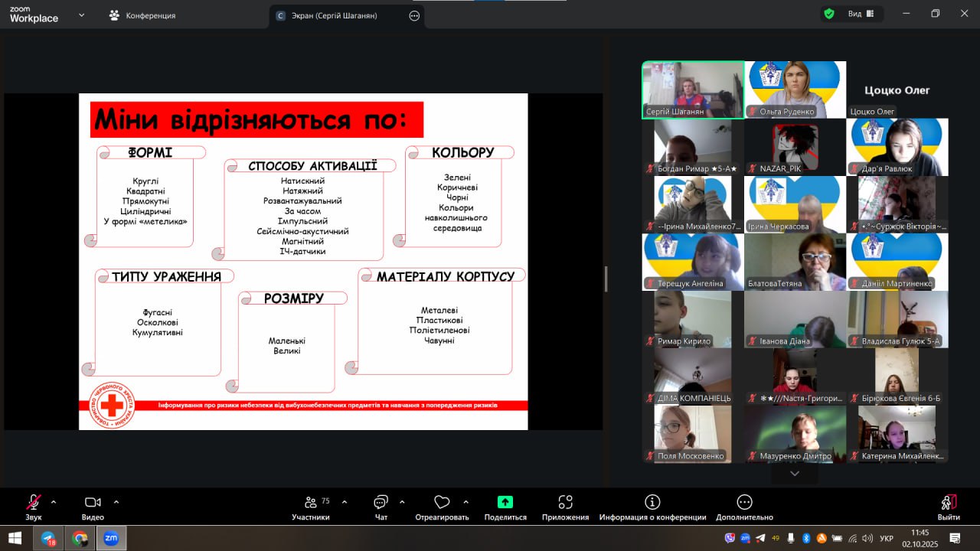The image size is (980, 551).
Task: Open the More options icon
Action: pos(744,503)
